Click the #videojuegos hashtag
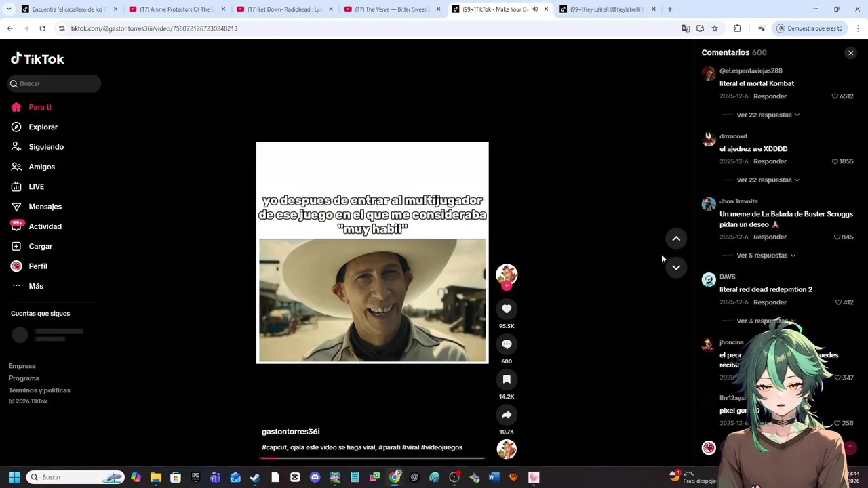Screen dimensions: 868x488 [x=441, y=447]
